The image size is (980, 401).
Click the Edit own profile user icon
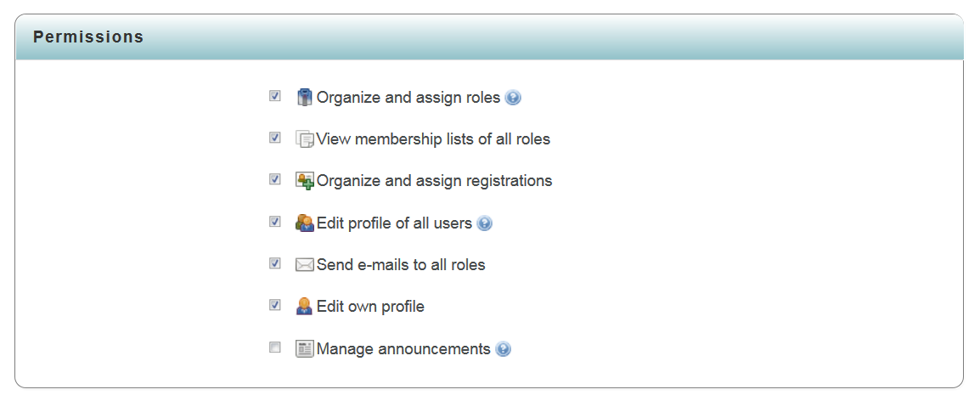(x=305, y=306)
